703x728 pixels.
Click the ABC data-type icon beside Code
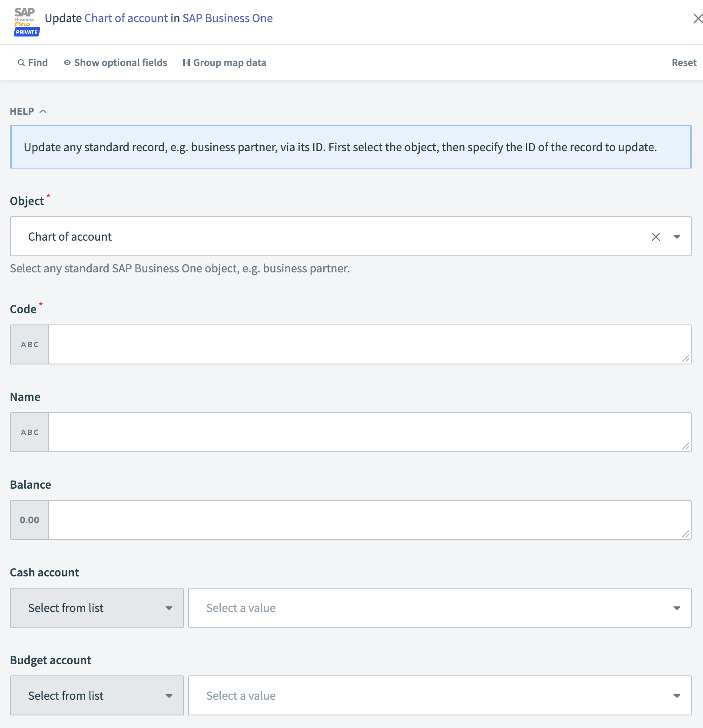click(x=29, y=344)
